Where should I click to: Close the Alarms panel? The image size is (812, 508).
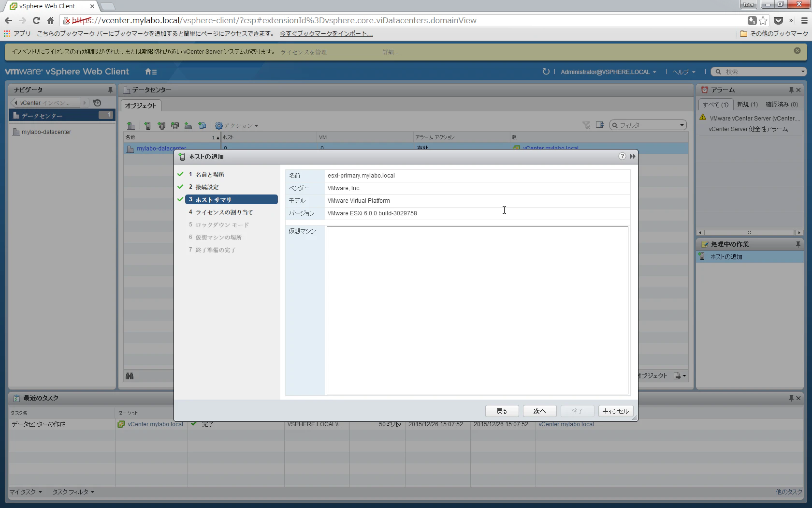(798, 90)
